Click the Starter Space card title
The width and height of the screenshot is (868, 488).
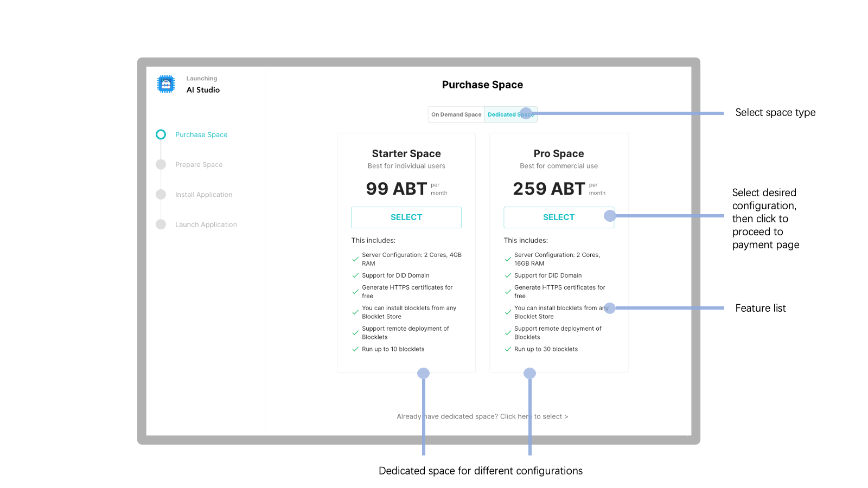click(x=406, y=154)
